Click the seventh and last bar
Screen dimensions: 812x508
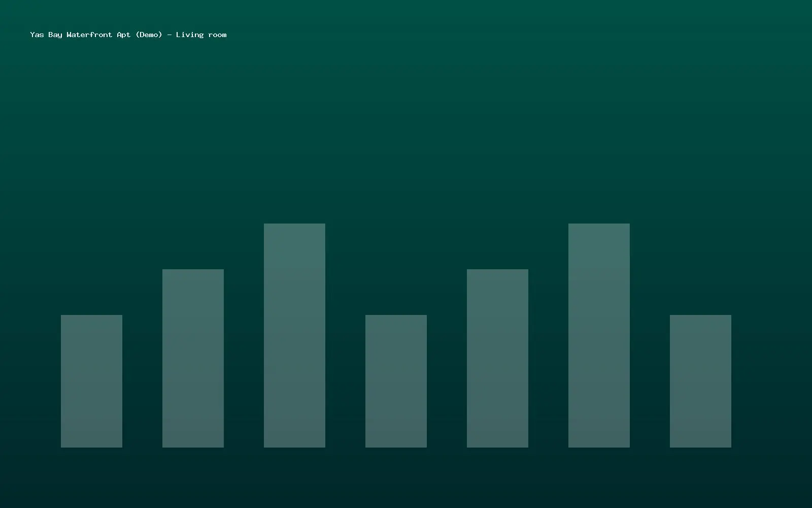tap(700, 381)
